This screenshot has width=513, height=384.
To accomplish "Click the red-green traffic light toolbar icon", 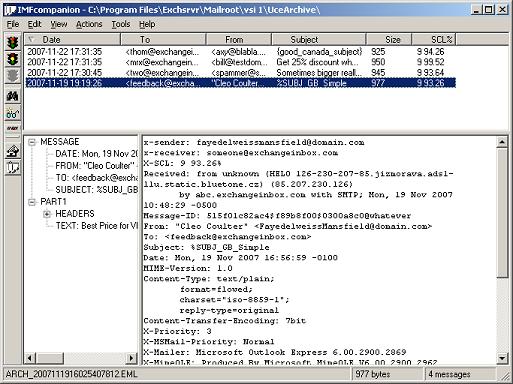I will [x=12, y=42].
